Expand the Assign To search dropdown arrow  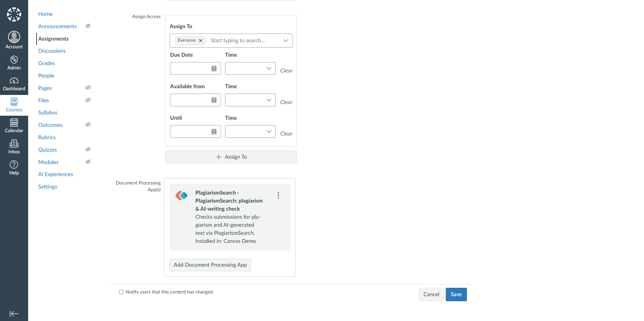pyautogui.click(x=286, y=41)
